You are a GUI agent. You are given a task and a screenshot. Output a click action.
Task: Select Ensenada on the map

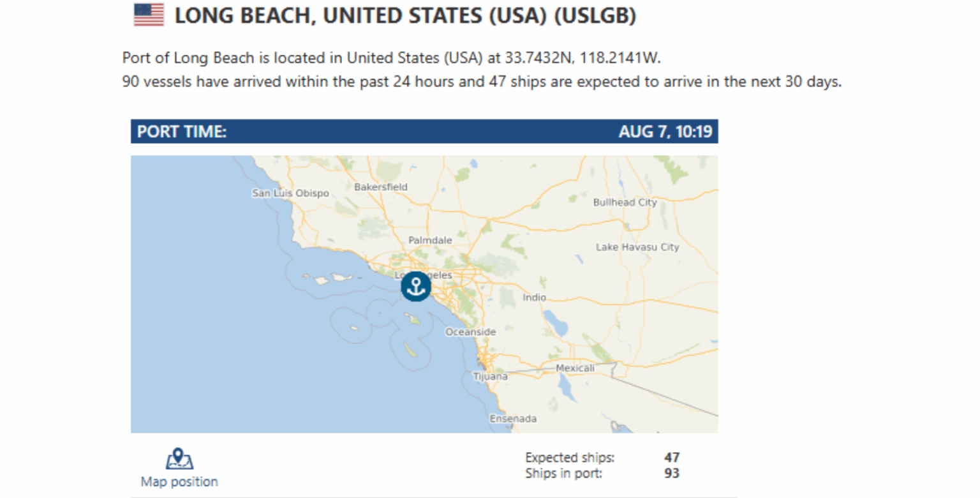coord(513,419)
